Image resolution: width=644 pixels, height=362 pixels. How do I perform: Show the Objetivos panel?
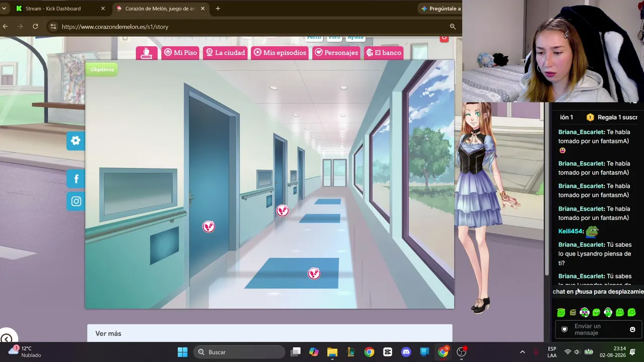pos(102,69)
